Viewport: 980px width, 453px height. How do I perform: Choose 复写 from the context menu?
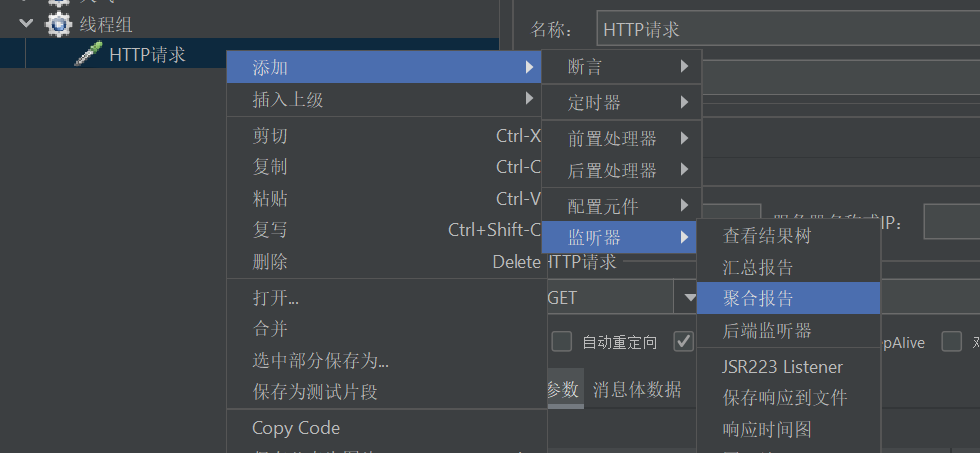[384, 229]
